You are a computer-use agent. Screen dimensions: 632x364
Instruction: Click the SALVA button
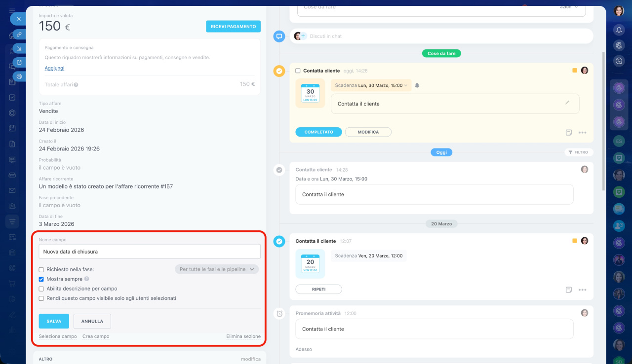[54, 321]
